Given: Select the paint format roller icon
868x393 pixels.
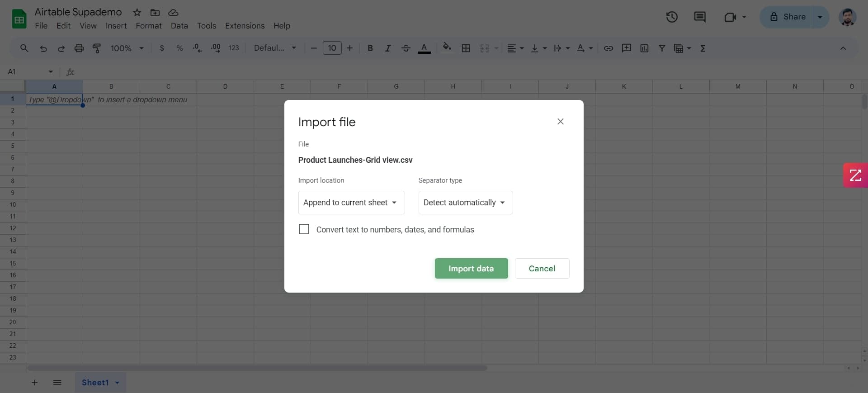Looking at the screenshot, I should click(97, 48).
